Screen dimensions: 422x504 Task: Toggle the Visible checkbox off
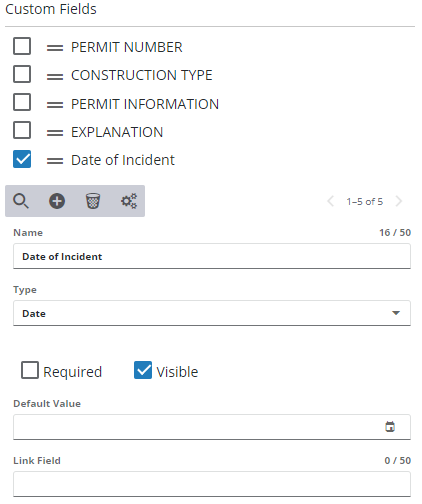tap(143, 370)
